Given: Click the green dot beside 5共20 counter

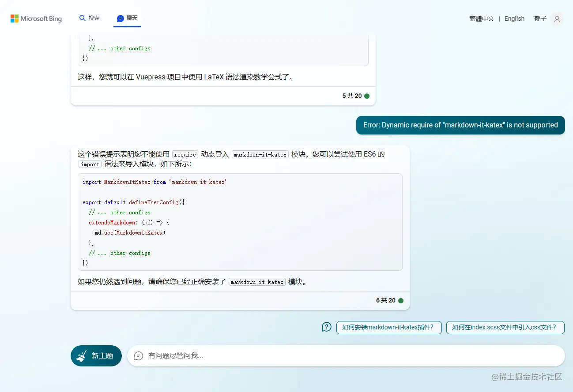Looking at the screenshot, I should pyautogui.click(x=368, y=96).
